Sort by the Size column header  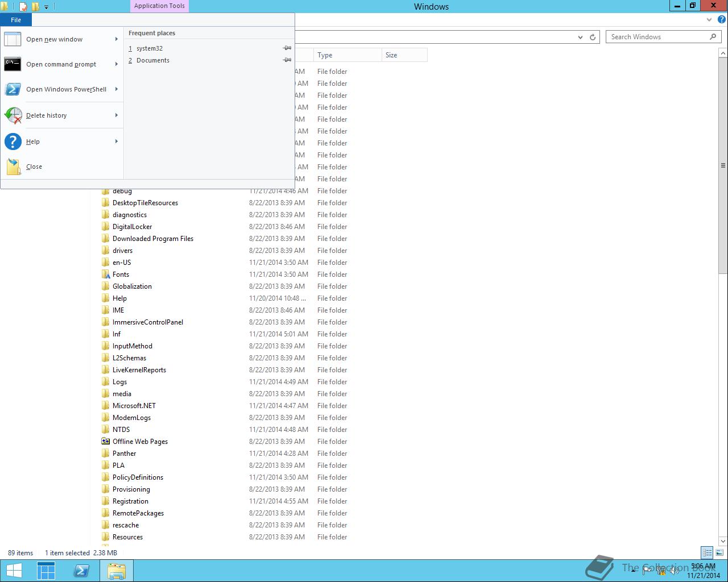pos(404,55)
